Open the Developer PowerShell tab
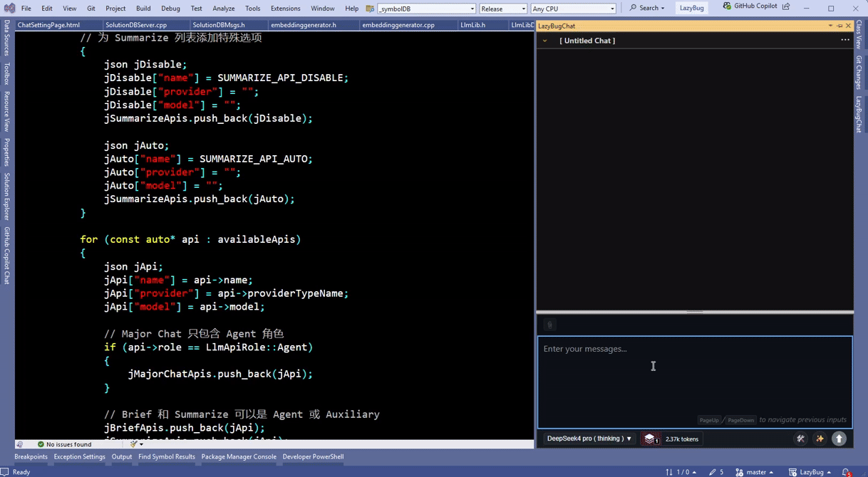Screen dimensions: 868x477 coord(313,457)
